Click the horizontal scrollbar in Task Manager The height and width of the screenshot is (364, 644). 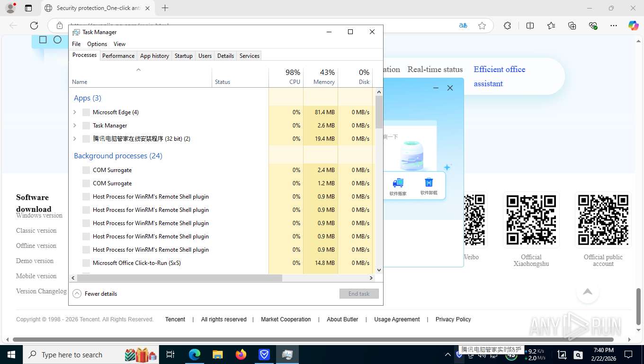[x=179, y=278]
